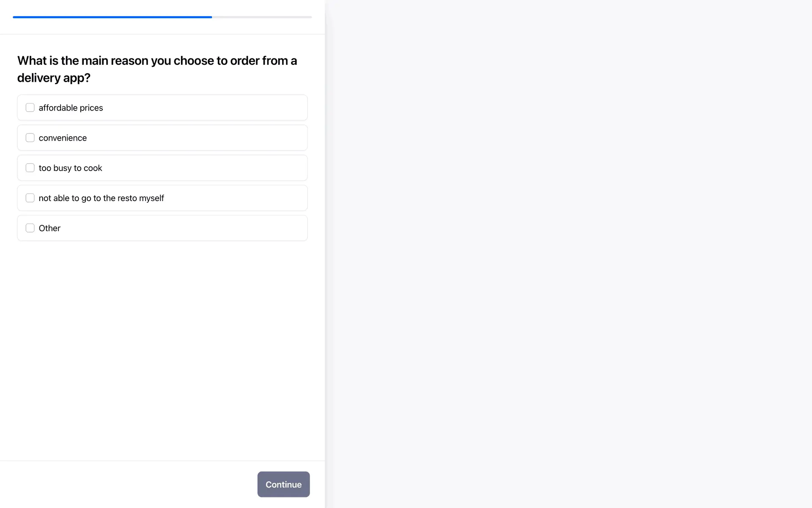Click the 'too busy to cook' label
The height and width of the screenshot is (508, 812).
[x=70, y=168]
